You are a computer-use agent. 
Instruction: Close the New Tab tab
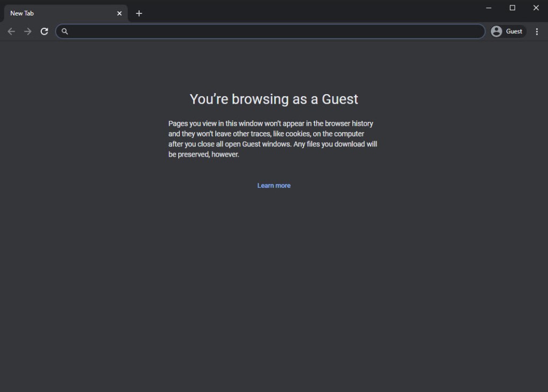pyautogui.click(x=119, y=13)
